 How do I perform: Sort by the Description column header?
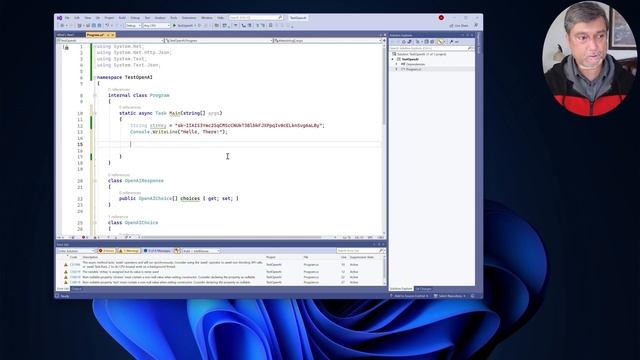(91, 258)
